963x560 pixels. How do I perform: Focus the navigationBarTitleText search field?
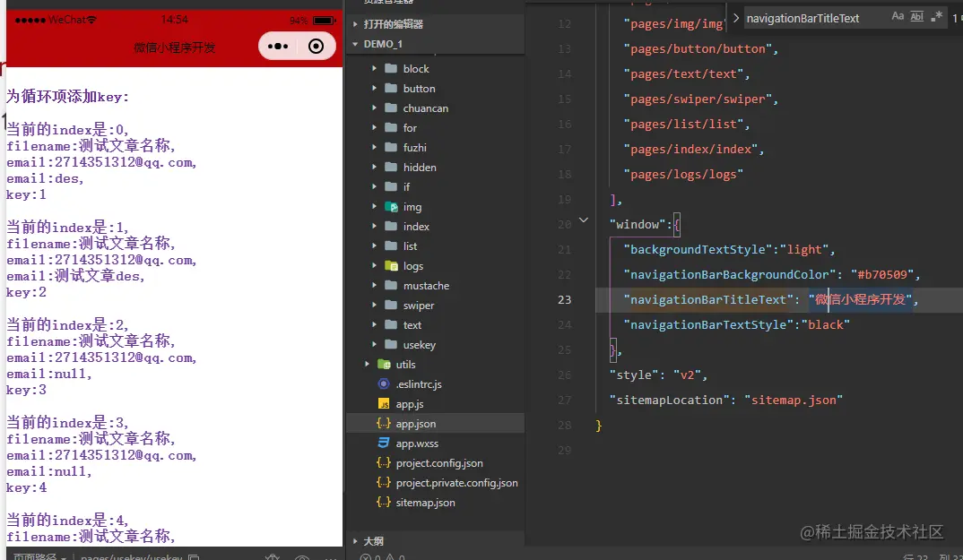(814, 19)
